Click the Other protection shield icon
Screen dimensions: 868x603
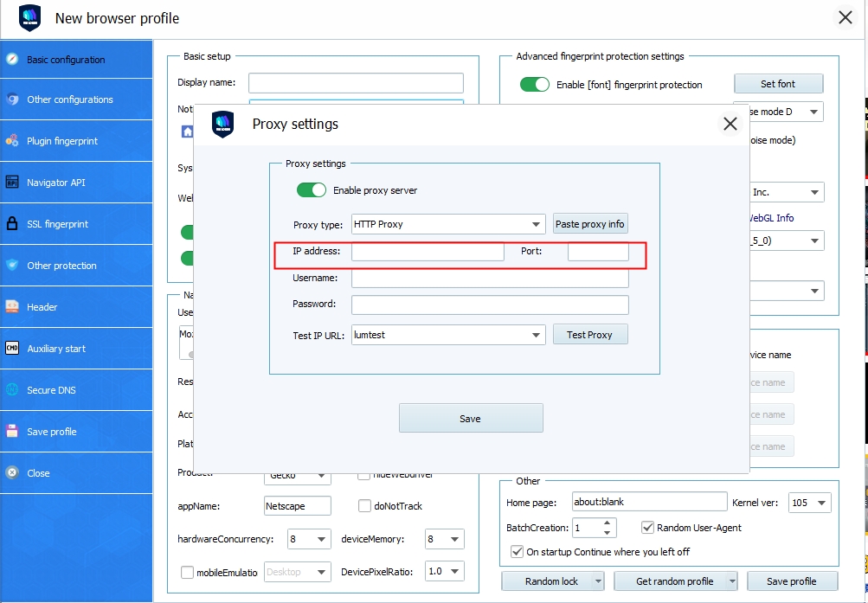tap(12, 266)
